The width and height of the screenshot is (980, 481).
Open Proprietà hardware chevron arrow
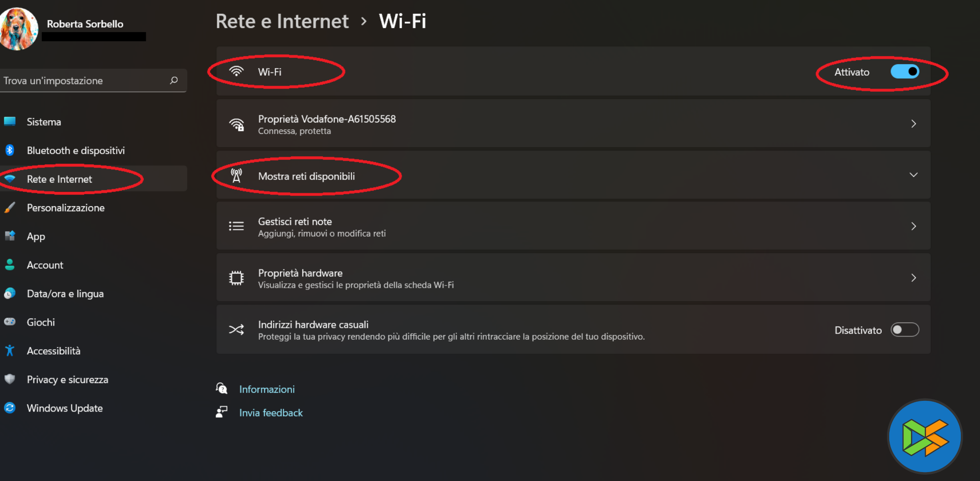pos(913,278)
